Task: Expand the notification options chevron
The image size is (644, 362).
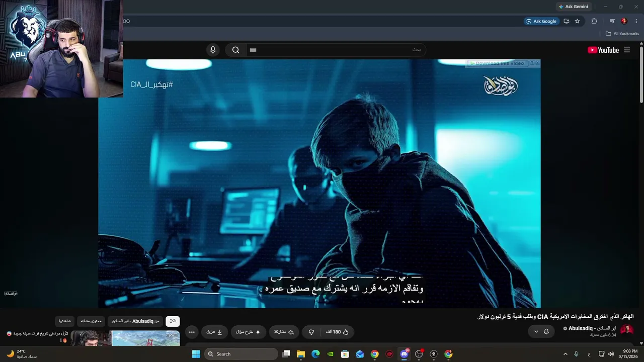Action: point(536,332)
